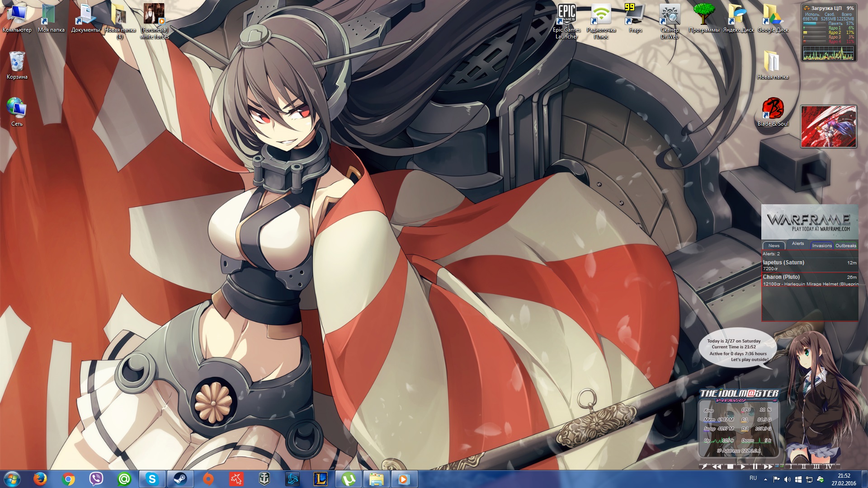
Task: Open the network tray icon
Action: coord(809,479)
